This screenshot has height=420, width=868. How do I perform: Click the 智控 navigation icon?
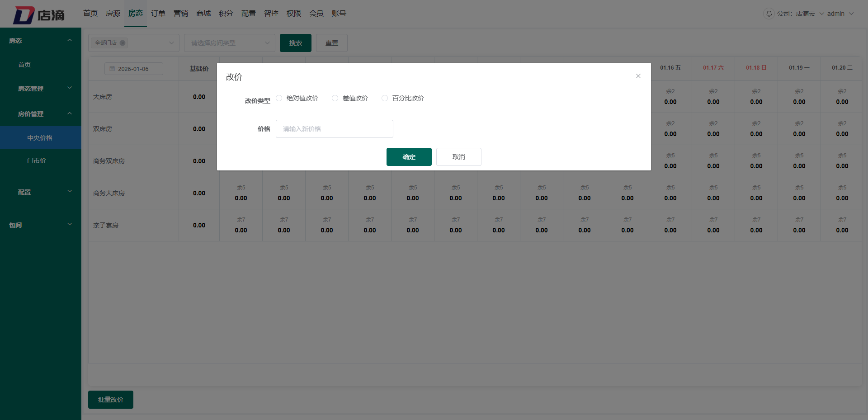[x=271, y=14]
